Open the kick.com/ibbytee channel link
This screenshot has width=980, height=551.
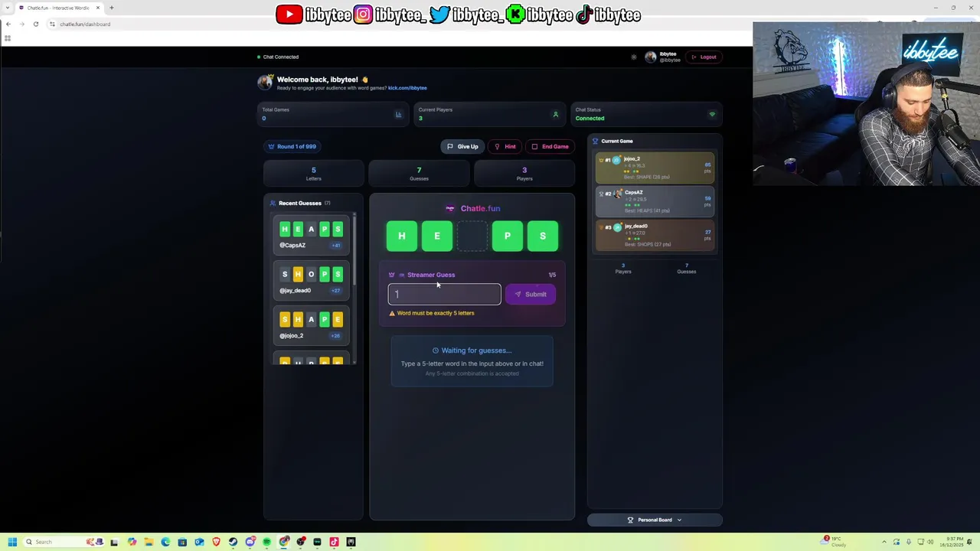tap(407, 88)
